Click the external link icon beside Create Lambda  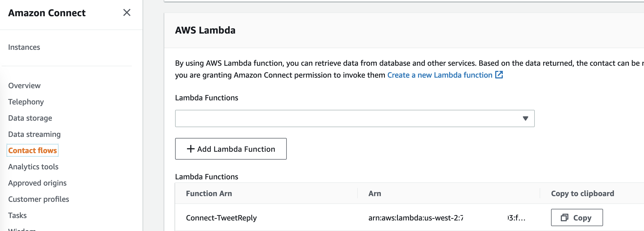[x=499, y=75]
